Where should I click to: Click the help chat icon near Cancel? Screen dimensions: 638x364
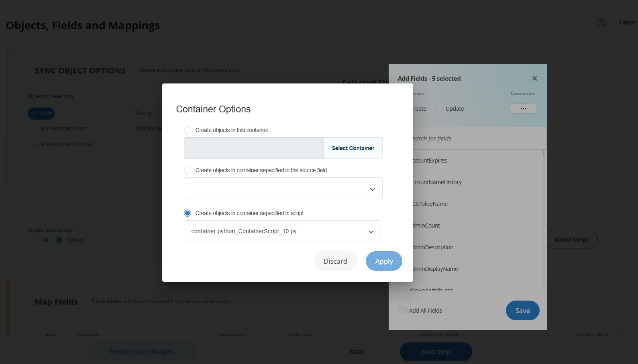(x=601, y=22)
